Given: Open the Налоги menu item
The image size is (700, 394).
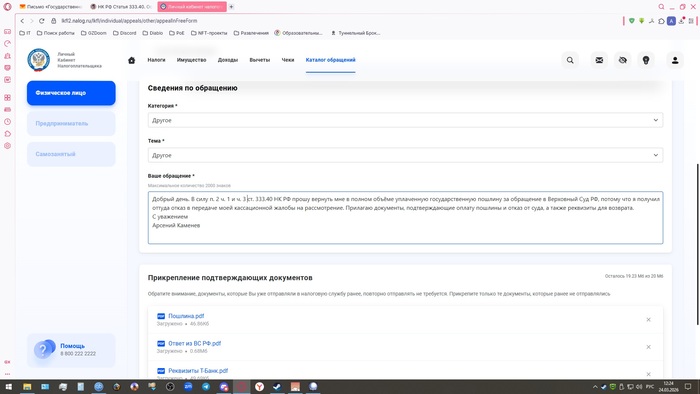Looking at the screenshot, I should click(156, 60).
